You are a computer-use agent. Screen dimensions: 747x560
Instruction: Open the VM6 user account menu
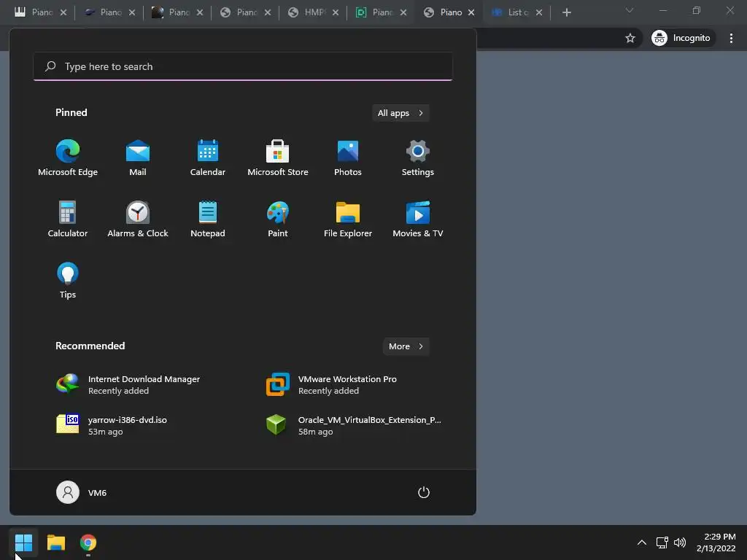(x=82, y=492)
